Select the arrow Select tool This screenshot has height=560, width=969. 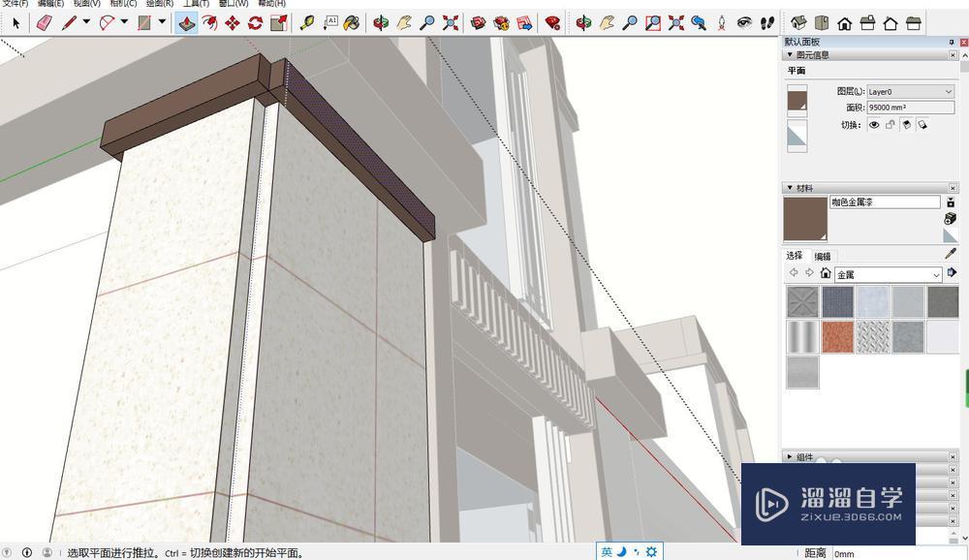(x=16, y=23)
